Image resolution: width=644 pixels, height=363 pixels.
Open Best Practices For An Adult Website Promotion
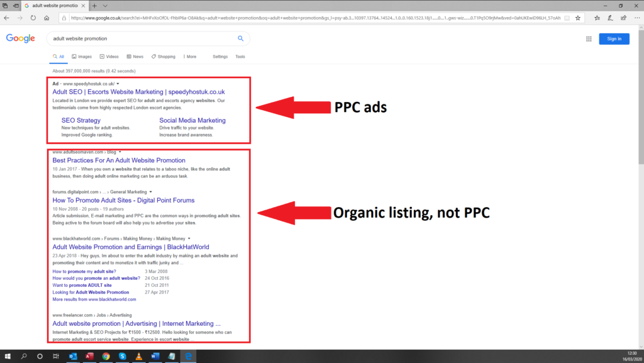tap(119, 160)
